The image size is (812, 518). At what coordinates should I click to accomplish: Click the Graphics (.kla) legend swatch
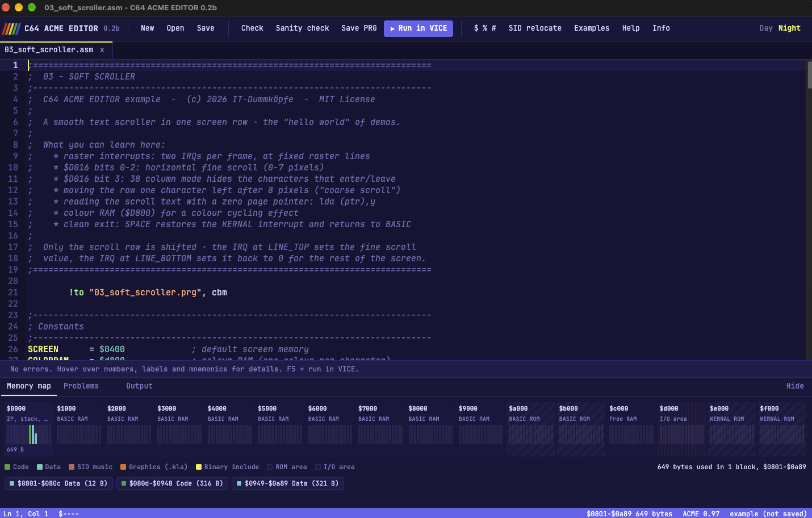123,467
